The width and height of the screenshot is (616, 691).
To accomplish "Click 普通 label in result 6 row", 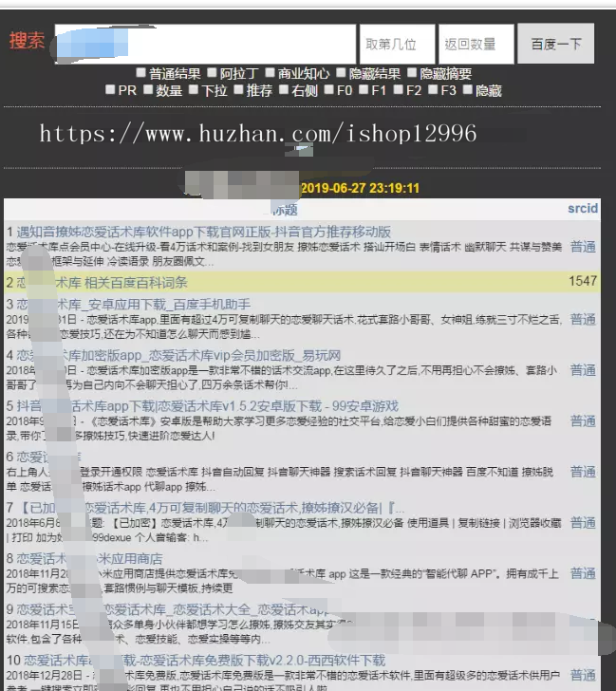I will click(x=583, y=472).
